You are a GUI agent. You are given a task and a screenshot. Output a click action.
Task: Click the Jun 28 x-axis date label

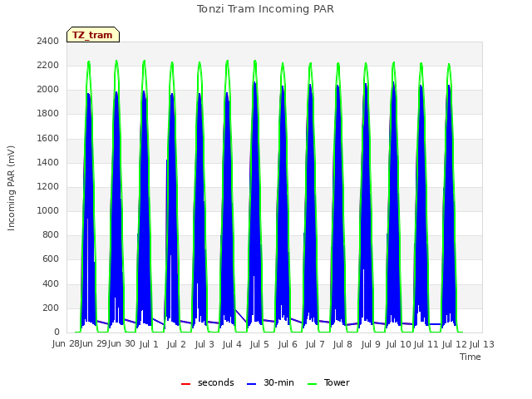66,344
